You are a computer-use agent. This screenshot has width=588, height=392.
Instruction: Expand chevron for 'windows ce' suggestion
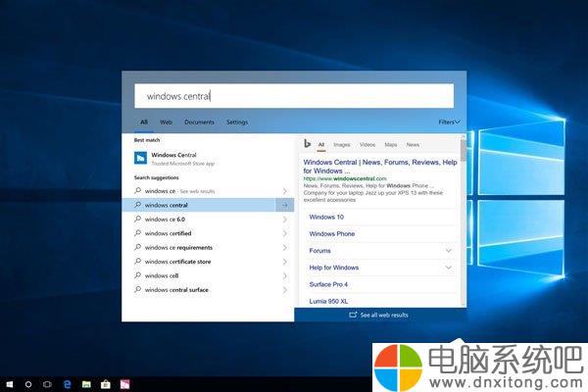tap(284, 191)
